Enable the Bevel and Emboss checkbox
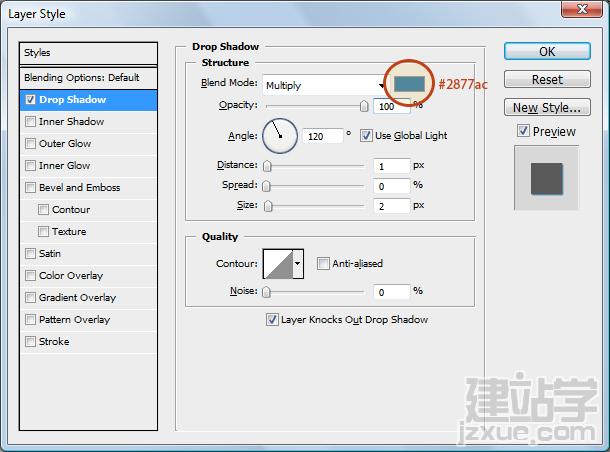This screenshot has width=610, height=452. (30, 187)
